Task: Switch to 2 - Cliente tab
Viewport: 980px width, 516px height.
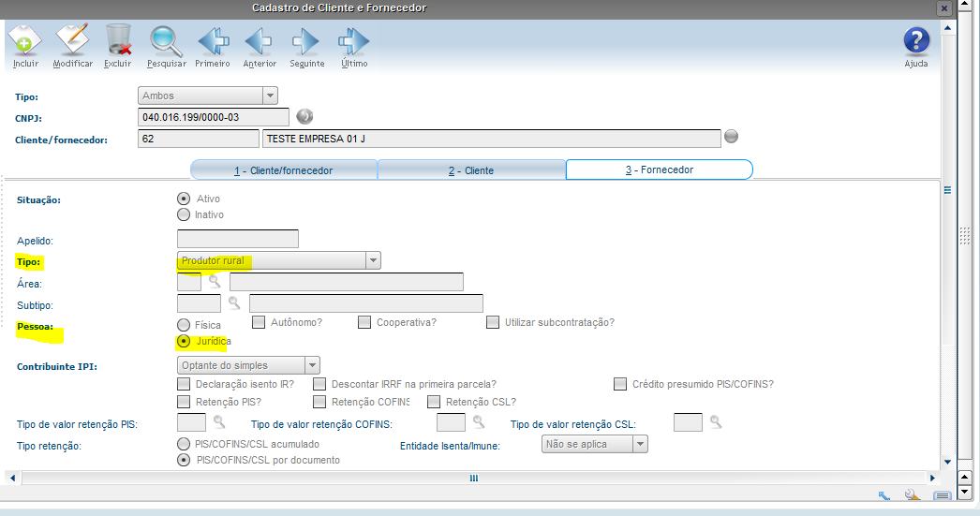Action: (471, 170)
